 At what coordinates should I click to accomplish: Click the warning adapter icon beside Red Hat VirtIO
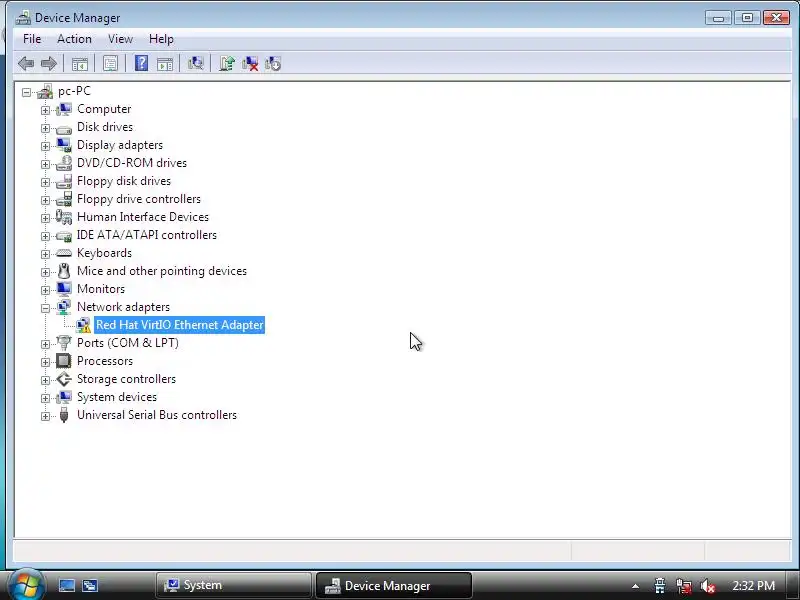(83, 325)
